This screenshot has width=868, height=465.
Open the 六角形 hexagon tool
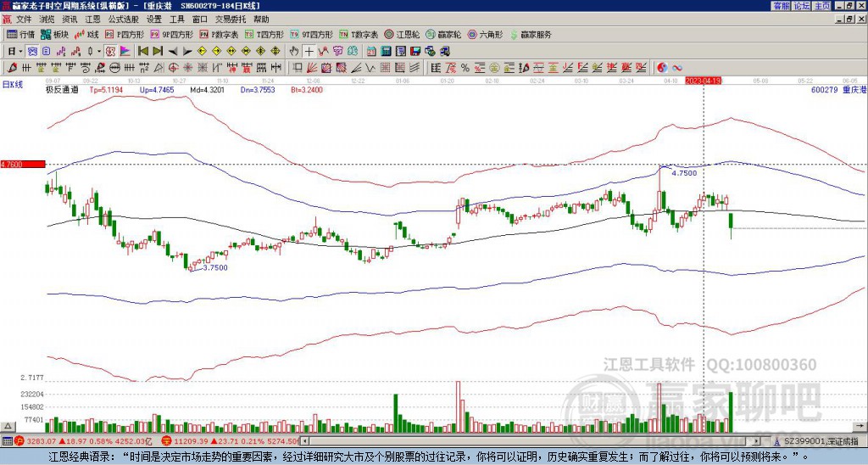(485, 34)
